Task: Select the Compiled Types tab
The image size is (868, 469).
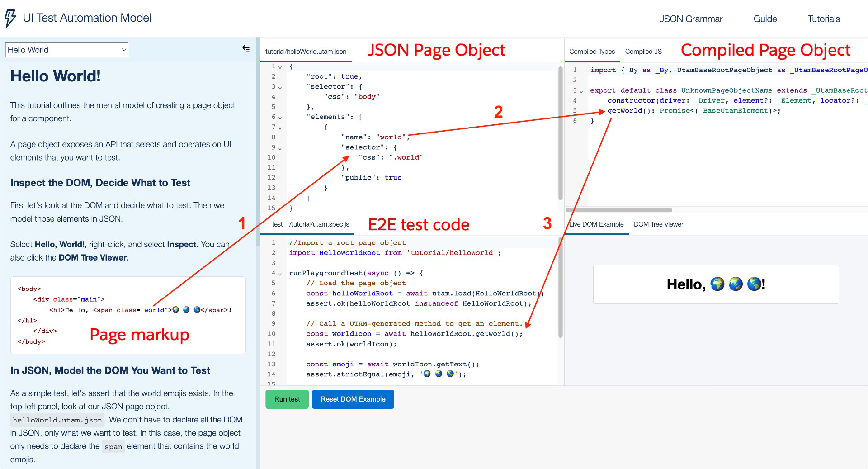Action: 591,51
